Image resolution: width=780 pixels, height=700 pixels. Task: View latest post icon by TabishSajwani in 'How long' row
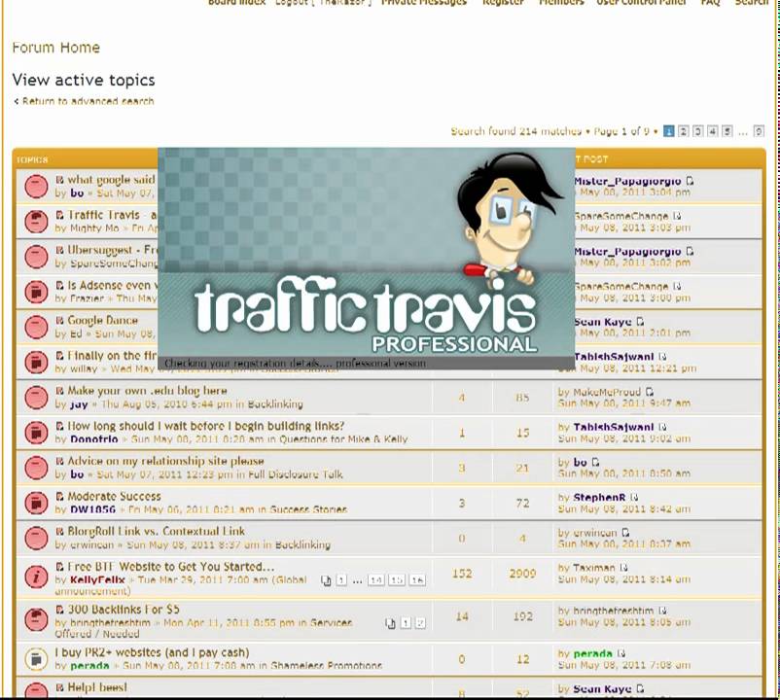pos(662,427)
